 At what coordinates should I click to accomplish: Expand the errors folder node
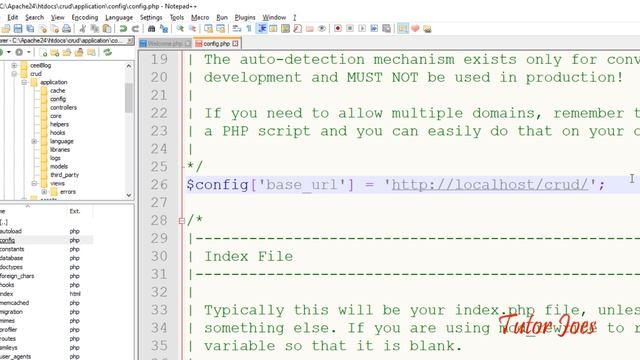point(44,192)
